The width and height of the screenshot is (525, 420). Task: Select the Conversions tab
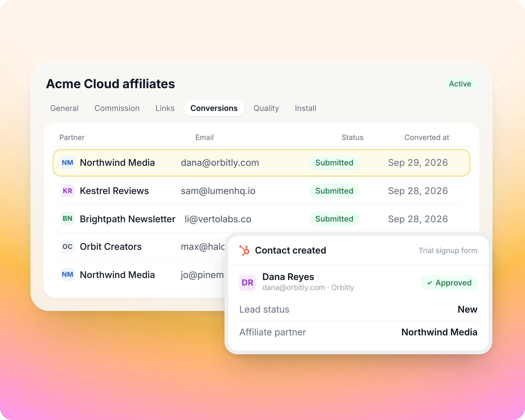pyautogui.click(x=214, y=108)
